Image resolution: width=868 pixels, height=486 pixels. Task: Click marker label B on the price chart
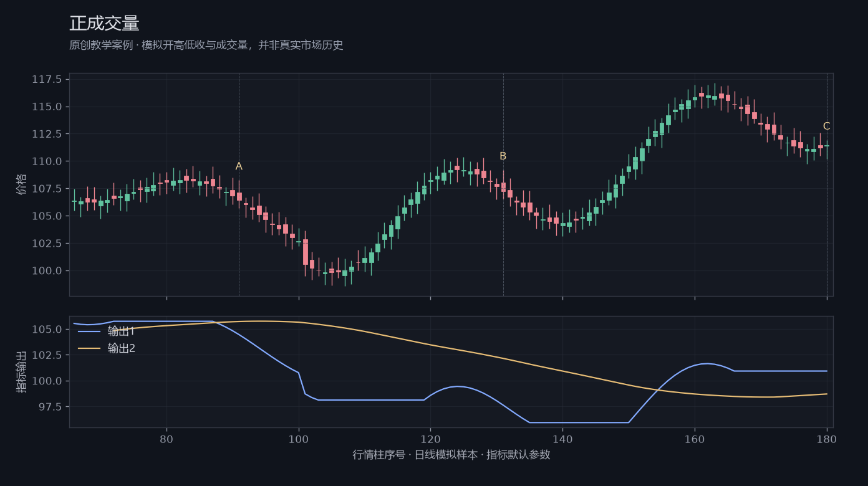click(x=503, y=156)
